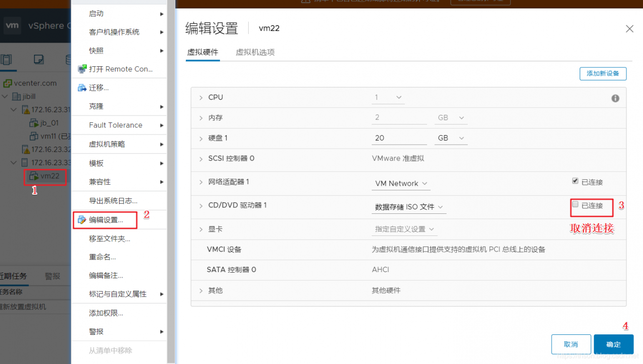Click the memory size input field
Screen dimensions: 643x364
[x=399, y=117]
